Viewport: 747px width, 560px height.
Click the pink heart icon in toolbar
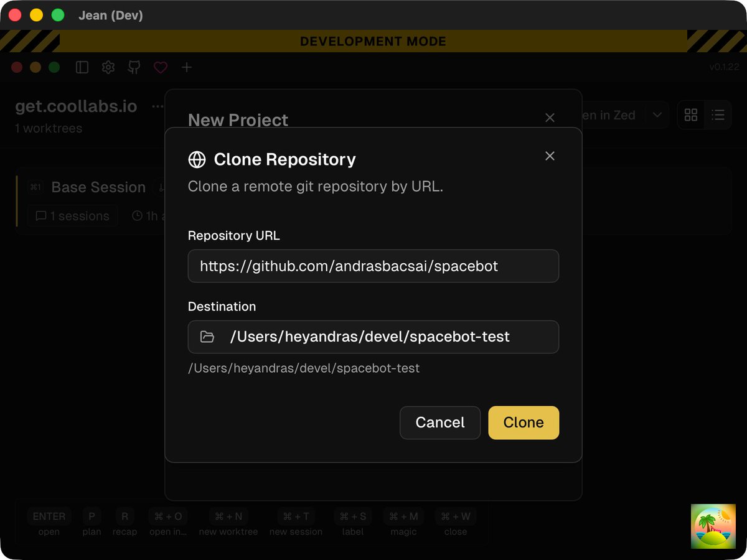coord(161,67)
